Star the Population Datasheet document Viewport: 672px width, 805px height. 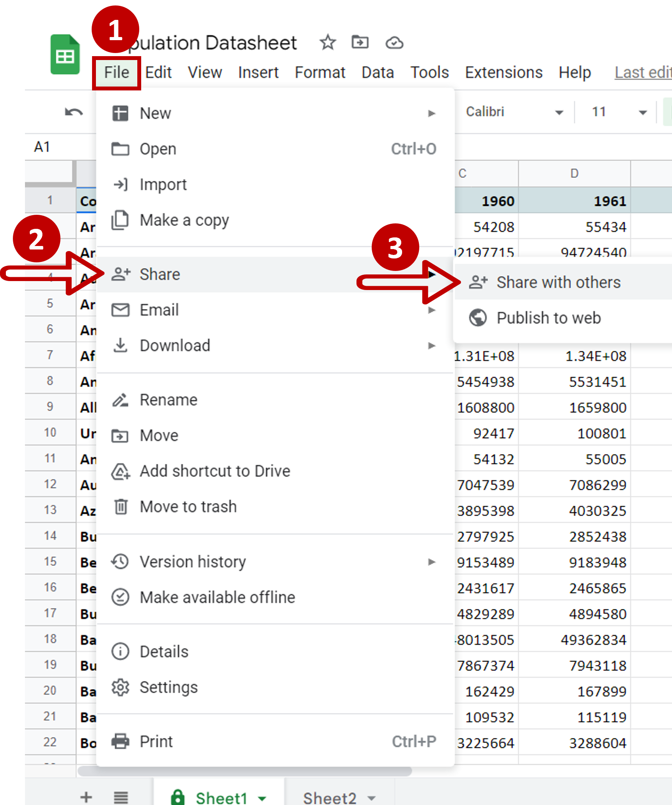(328, 42)
